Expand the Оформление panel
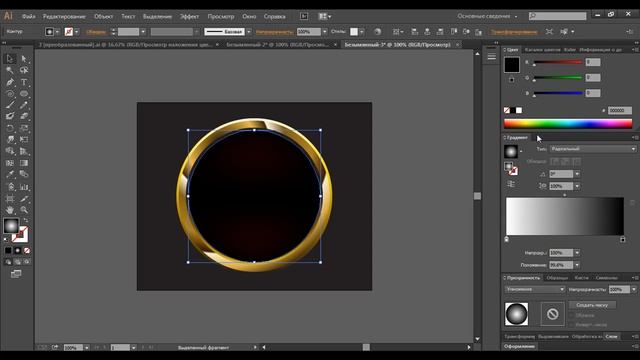 tap(519, 346)
